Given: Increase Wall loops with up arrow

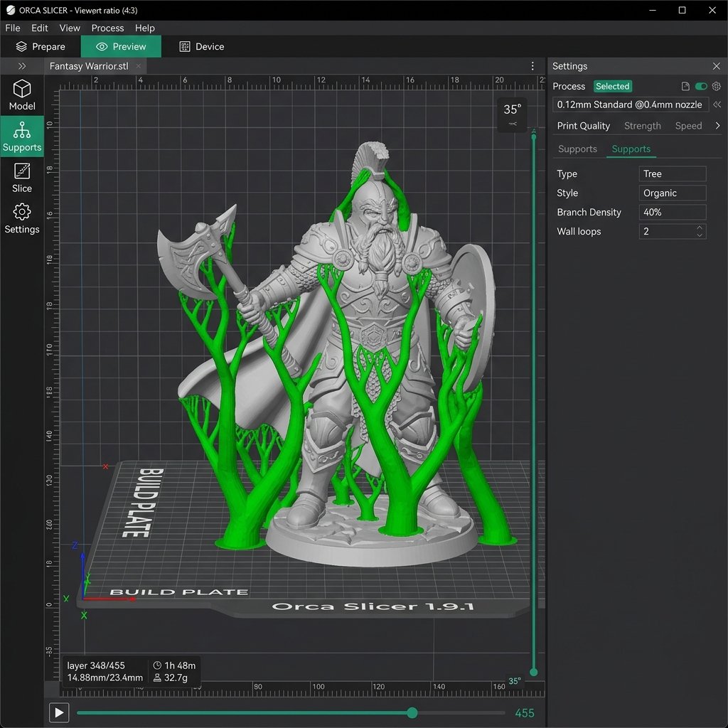Looking at the screenshot, I should click(700, 227).
